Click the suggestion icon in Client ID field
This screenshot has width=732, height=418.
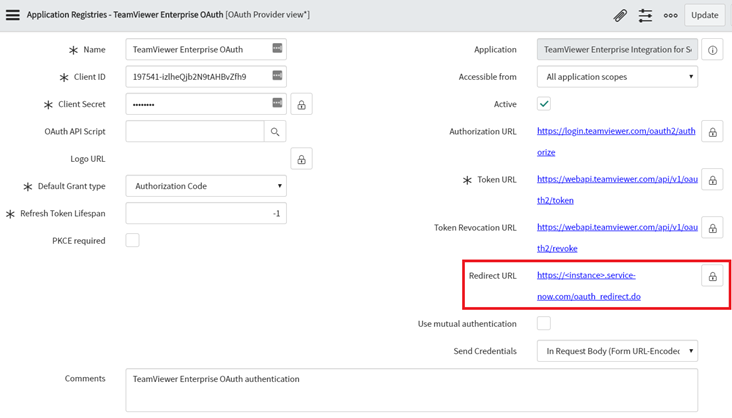(277, 75)
